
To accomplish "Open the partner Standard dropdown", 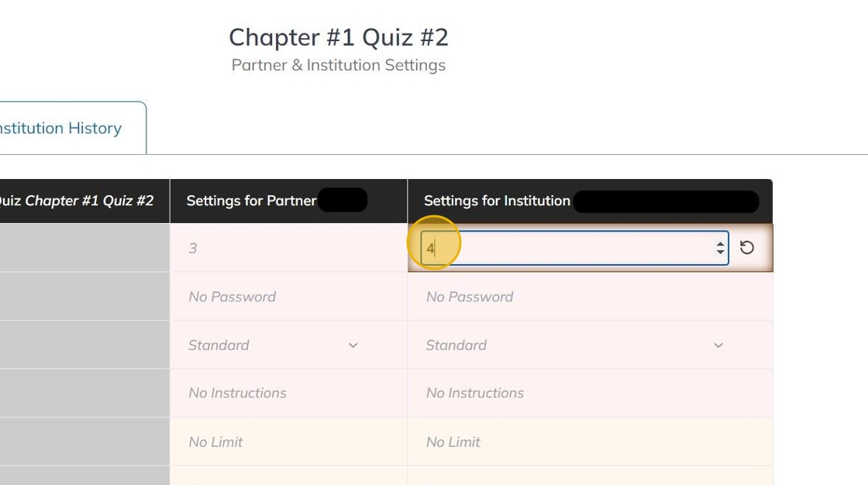I will (x=274, y=345).
